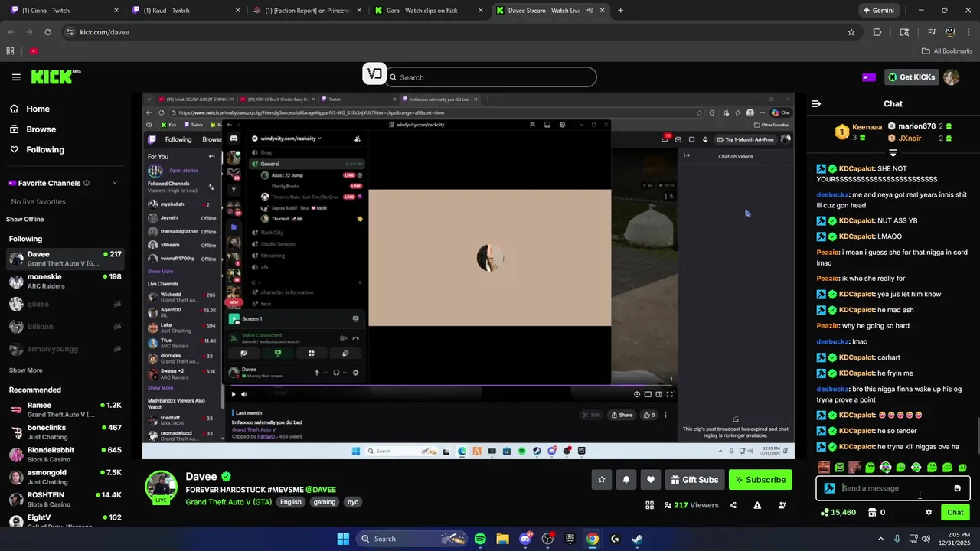This screenshot has height=551, width=980.
Task: Click the English stream tag
Action: tap(290, 502)
